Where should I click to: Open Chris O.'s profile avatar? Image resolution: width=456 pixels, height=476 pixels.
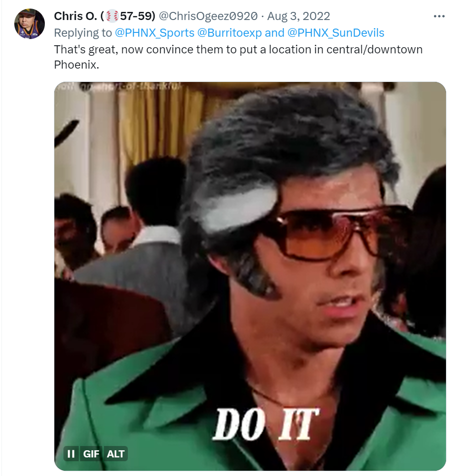click(x=30, y=24)
